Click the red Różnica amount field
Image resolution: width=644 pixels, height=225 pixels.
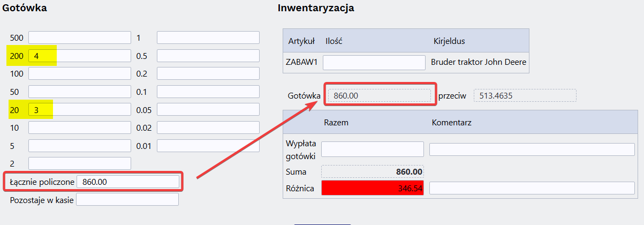(372, 188)
